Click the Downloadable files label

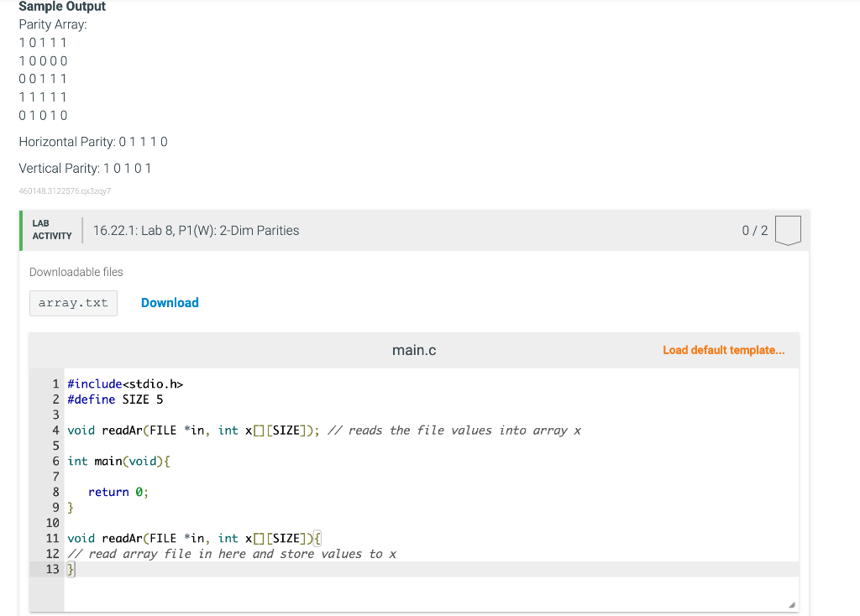(x=76, y=272)
